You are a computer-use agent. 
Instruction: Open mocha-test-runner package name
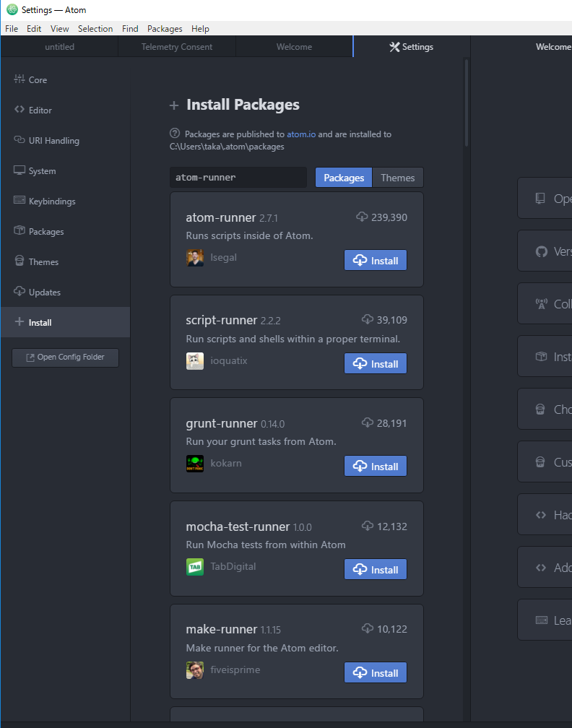coord(238,526)
